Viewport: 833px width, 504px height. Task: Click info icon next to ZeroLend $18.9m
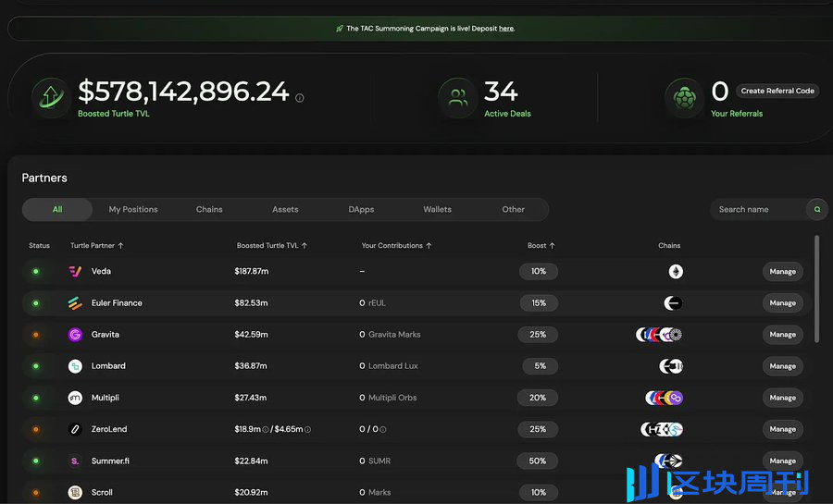click(265, 430)
